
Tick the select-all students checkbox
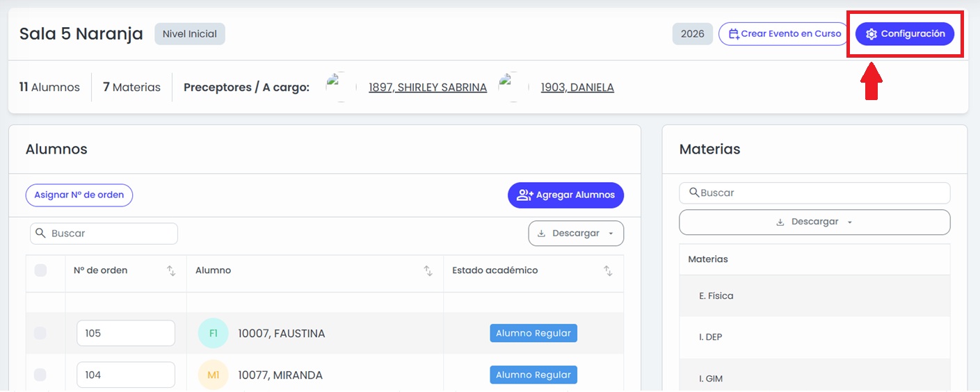pos(40,270)
